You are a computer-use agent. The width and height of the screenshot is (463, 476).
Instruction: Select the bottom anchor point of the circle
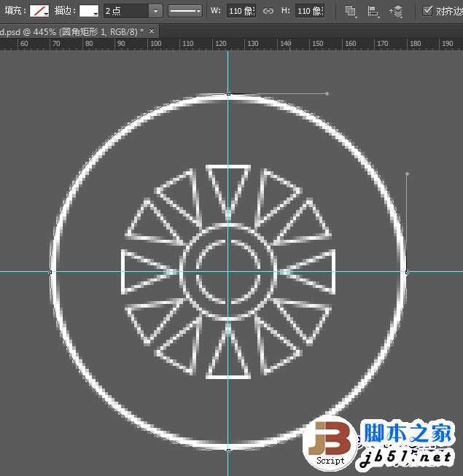point(228,450)
